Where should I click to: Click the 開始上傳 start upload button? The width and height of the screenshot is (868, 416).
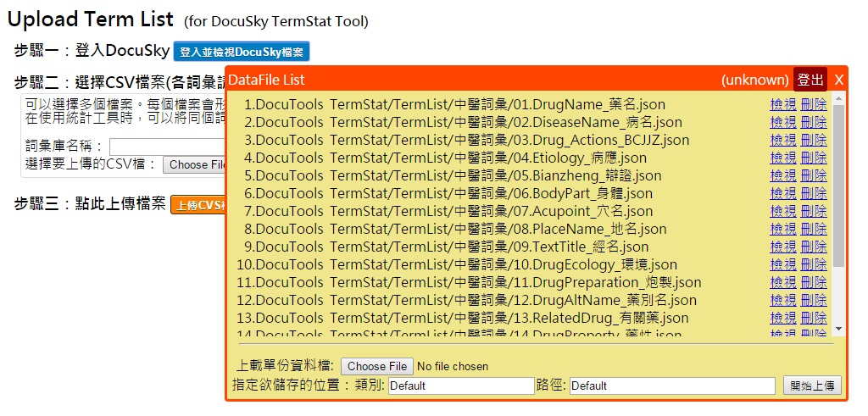pyautogui.click(x=812, y=385)
